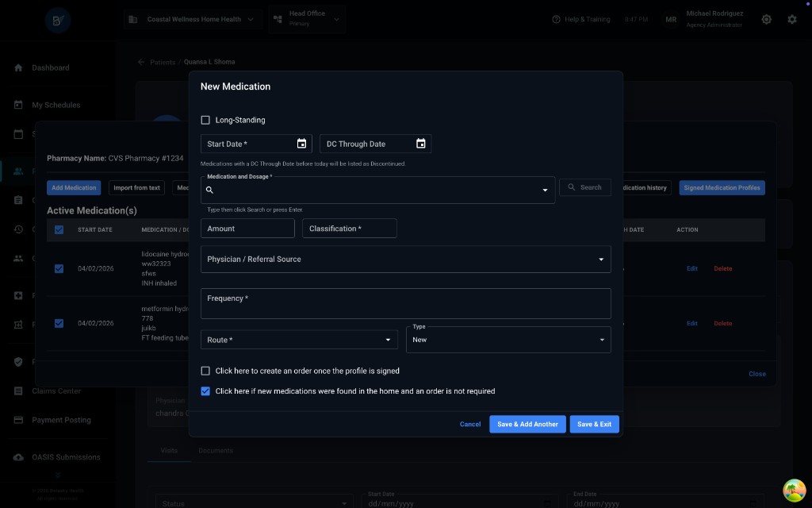Click Add Medication button
Screen dimensions: 812x508
(74, 187)
